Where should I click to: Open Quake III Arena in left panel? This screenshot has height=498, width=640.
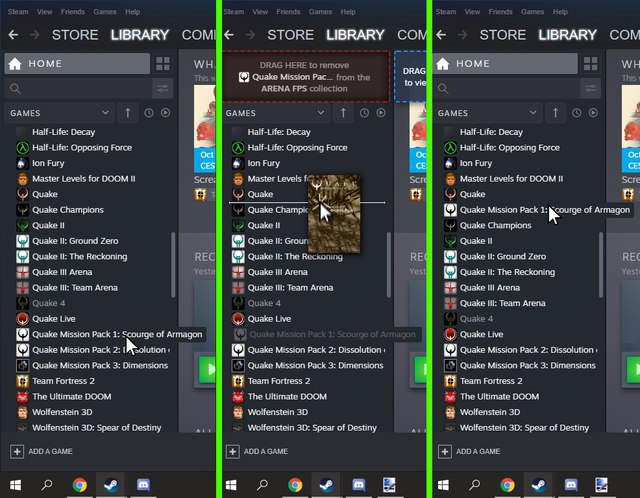pyautogui.click(x=62, y=272)
